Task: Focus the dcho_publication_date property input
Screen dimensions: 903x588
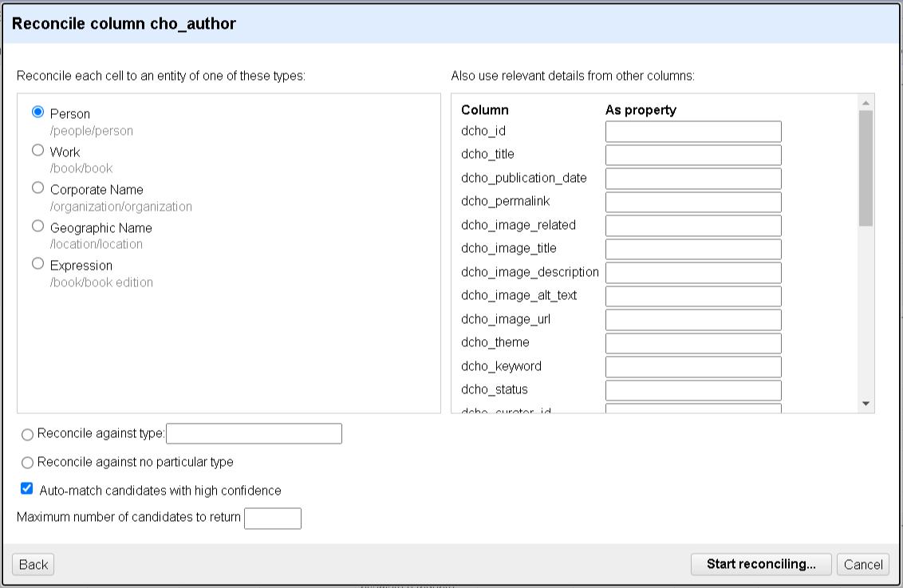Action: (693, 179)
